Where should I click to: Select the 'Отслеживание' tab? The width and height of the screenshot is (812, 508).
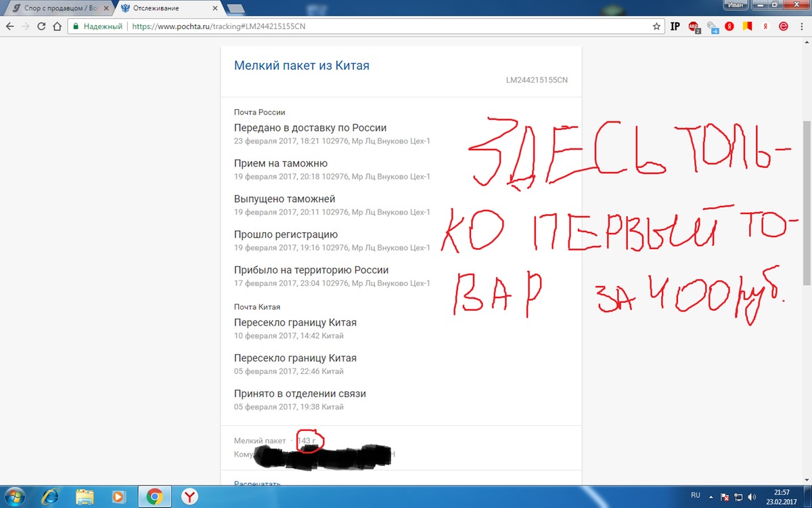coord(168,7)
